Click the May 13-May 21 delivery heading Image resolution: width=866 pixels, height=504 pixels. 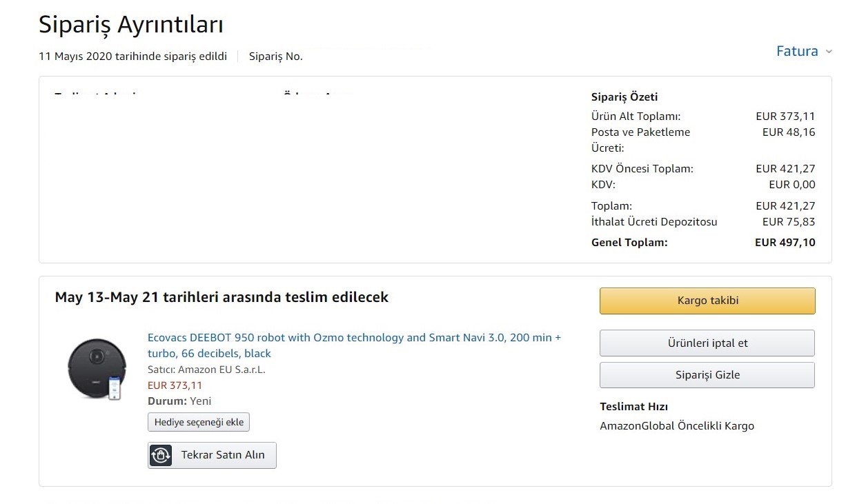click(222, 297)
